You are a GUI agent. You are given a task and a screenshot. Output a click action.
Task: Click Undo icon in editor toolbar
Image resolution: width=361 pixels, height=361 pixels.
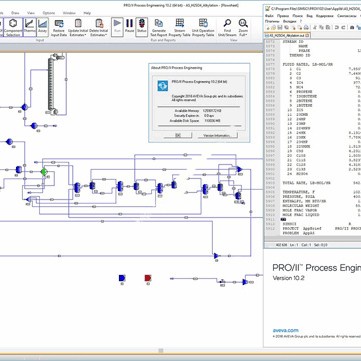pos(337,27)
